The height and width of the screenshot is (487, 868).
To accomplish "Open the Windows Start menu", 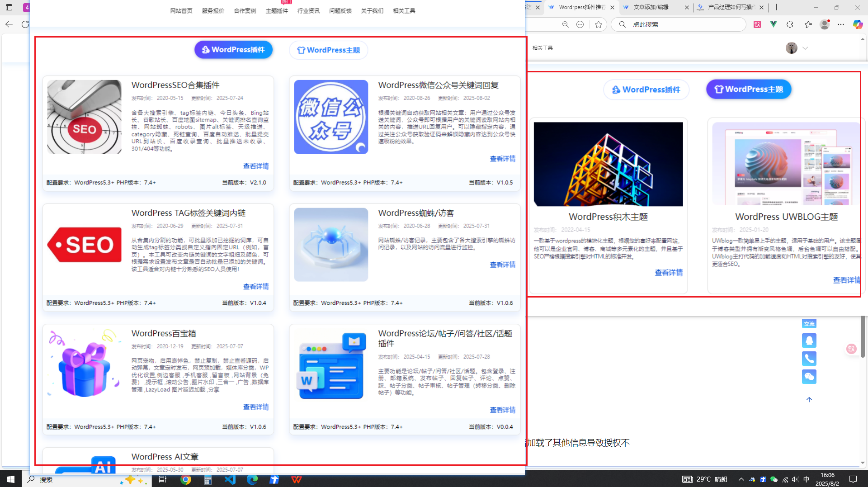I will point(11,479).
